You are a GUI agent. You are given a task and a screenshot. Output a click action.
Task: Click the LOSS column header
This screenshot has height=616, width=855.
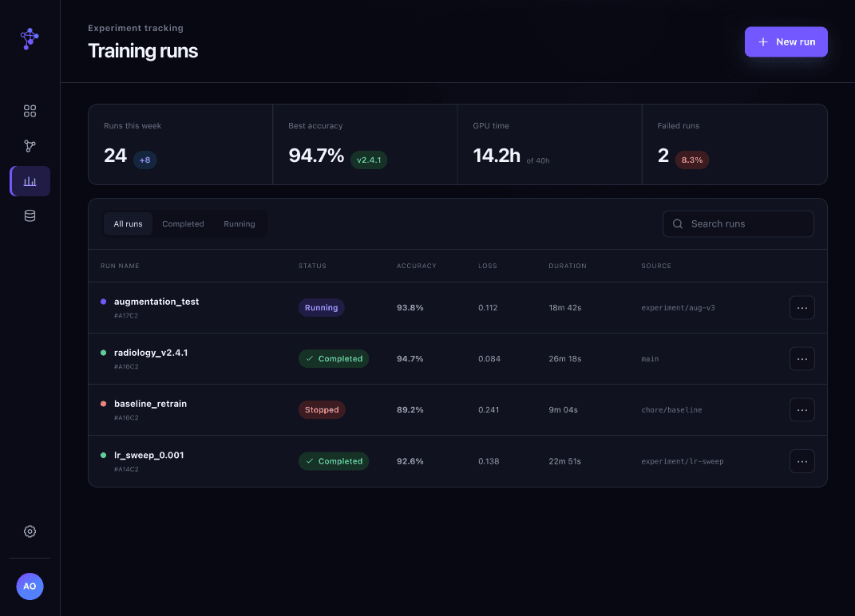coord(488,266)
